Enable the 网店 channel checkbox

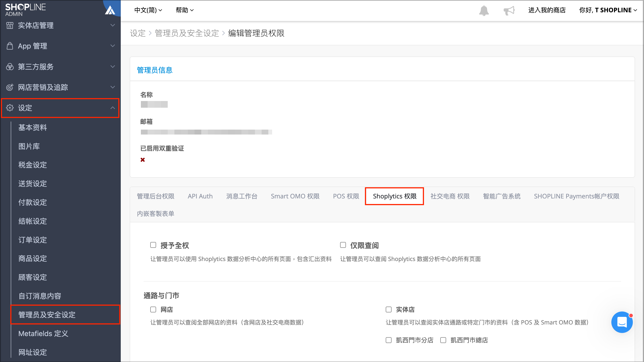(x=153, y=309)
